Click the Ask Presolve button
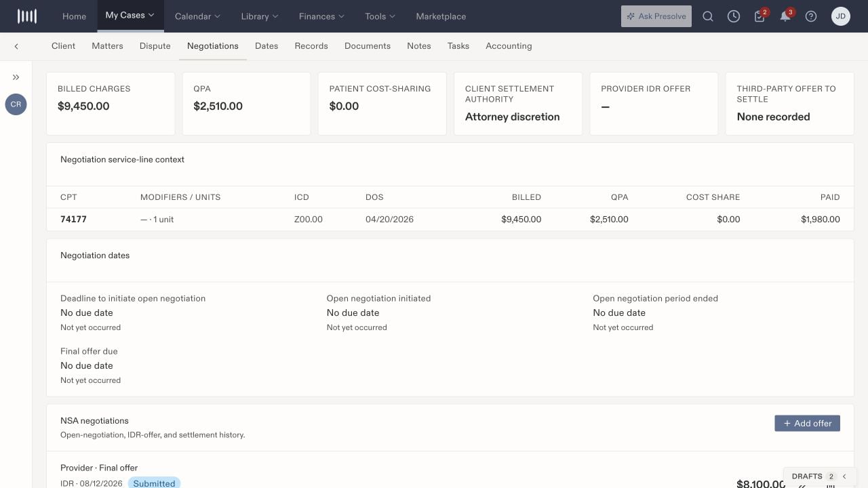The height and width of the screenshot is (488, 868). click(656, 16)
